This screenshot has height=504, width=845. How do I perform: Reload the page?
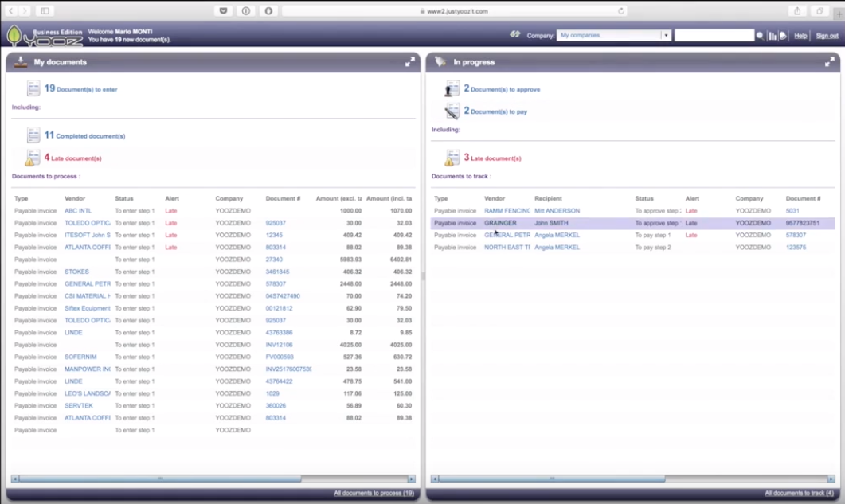621,11
